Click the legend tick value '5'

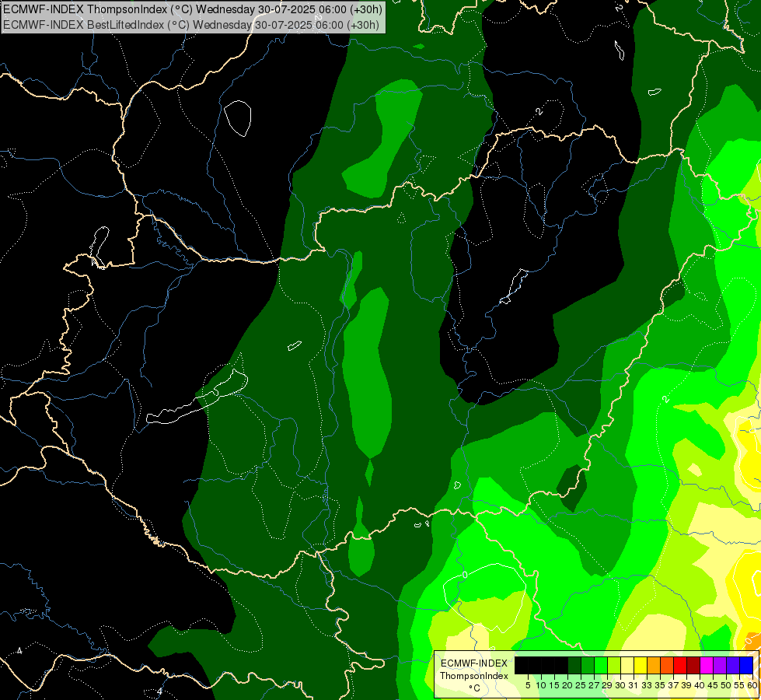pyautogui.click(x=528, y=685)
